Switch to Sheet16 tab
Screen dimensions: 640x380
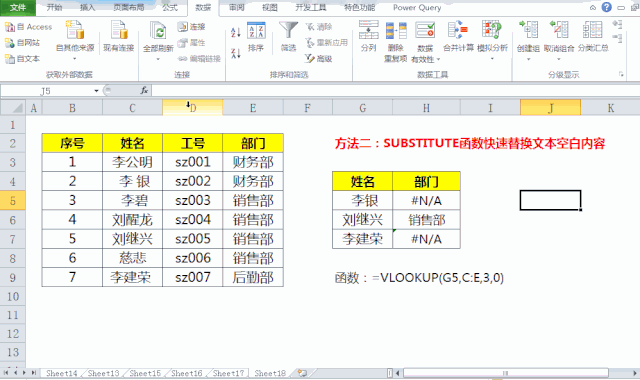click(187, 373)
